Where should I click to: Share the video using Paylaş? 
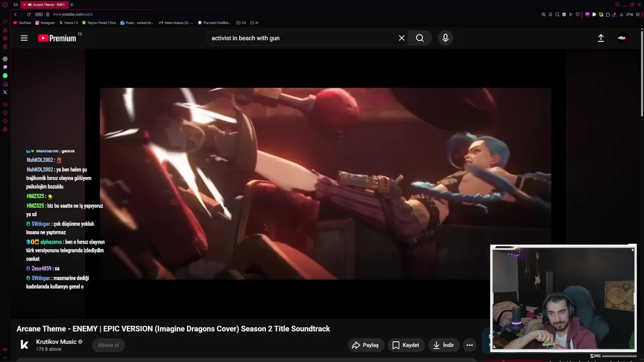[x=365, y=345]
